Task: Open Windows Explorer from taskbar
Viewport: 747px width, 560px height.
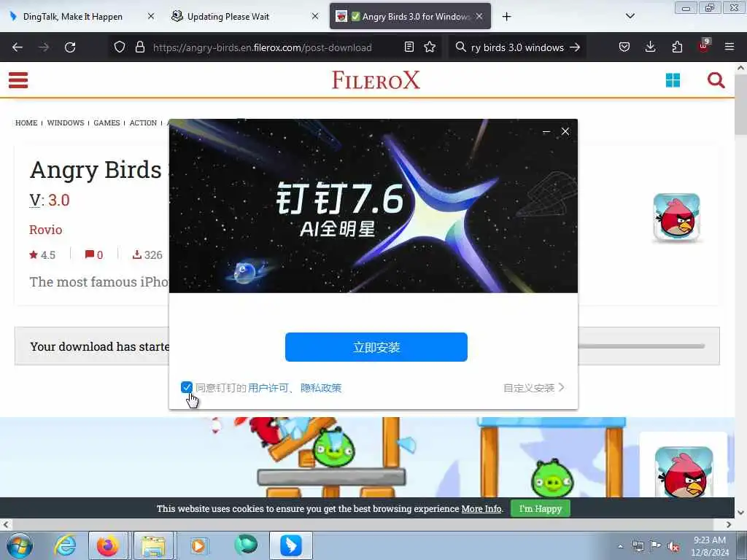Action: tap(153, 545)
